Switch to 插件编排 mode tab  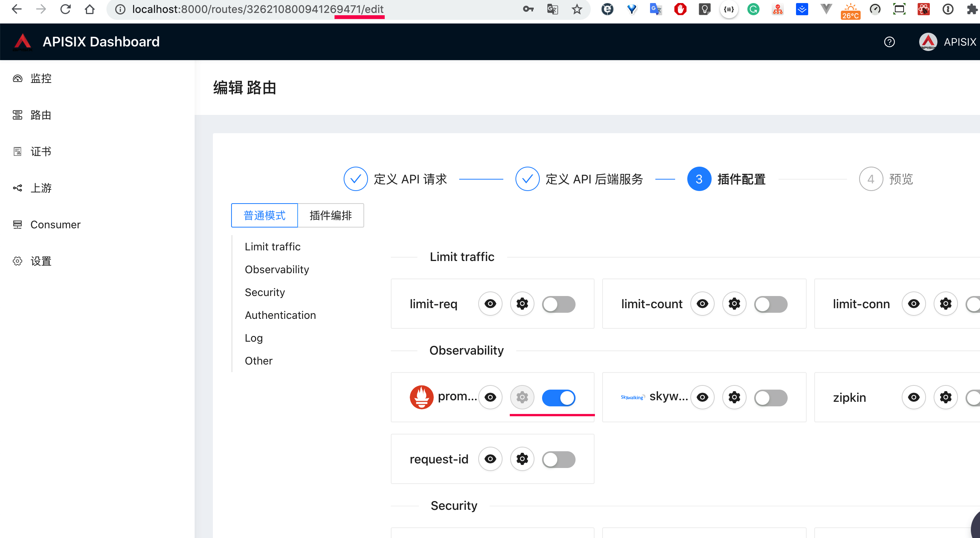click(330, 215)
